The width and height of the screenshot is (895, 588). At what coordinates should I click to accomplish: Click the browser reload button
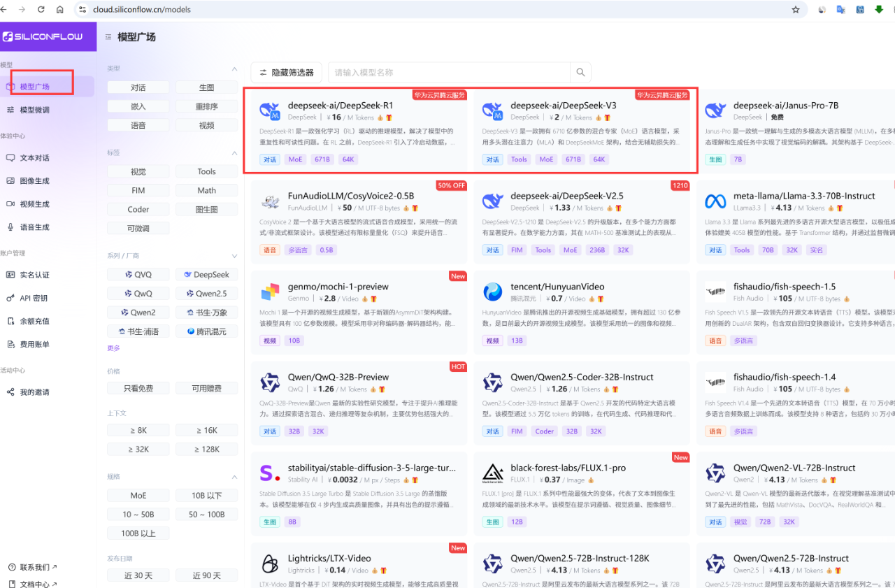[41, 10]
